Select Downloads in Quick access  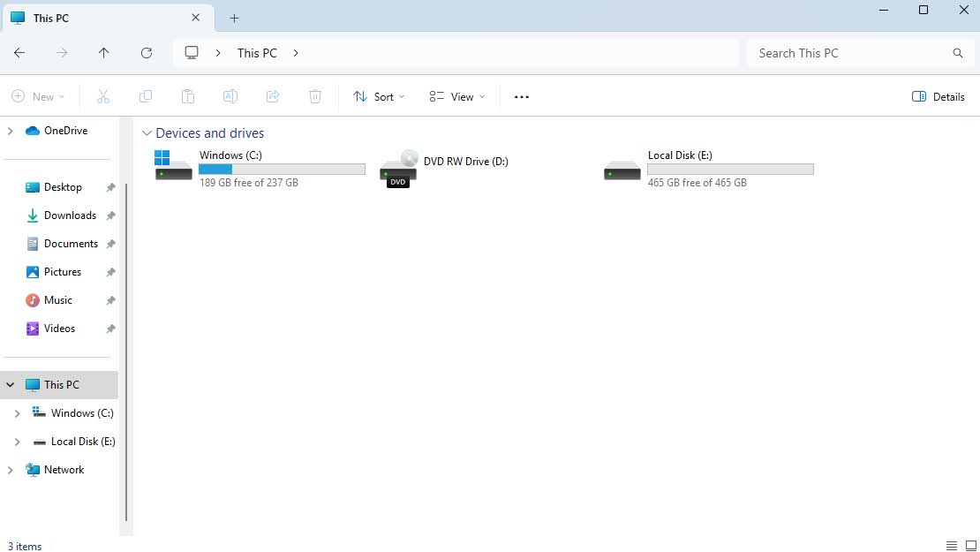click(x=70, y=216)
